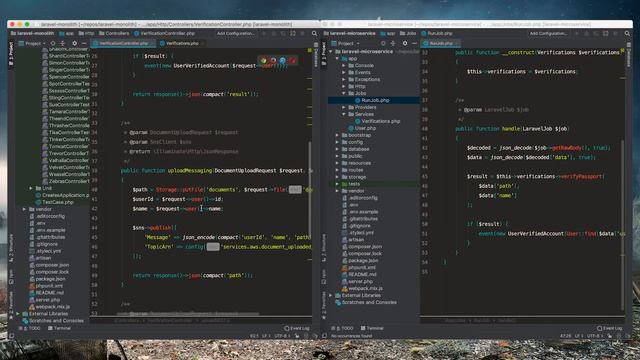Open Terminal tab in microservice bottom bar
640x360 pixels.
(x=372, y=328)
